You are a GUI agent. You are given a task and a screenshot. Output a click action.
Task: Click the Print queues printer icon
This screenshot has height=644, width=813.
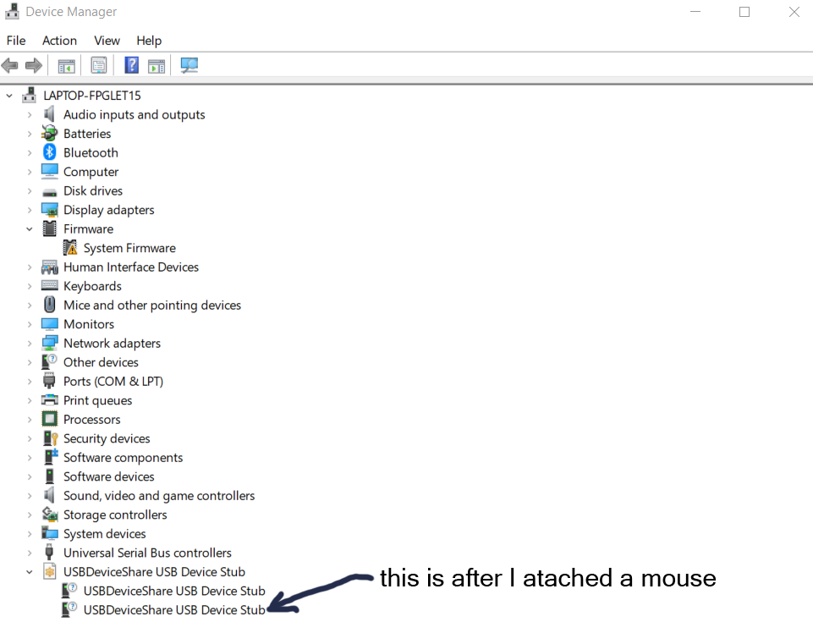click(x=50, y=399)
